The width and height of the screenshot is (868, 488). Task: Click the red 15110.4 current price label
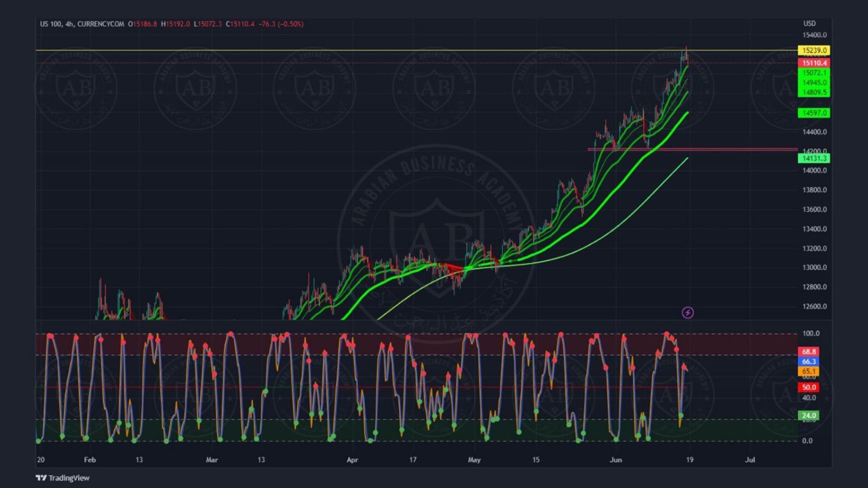[x=814, y=63]
